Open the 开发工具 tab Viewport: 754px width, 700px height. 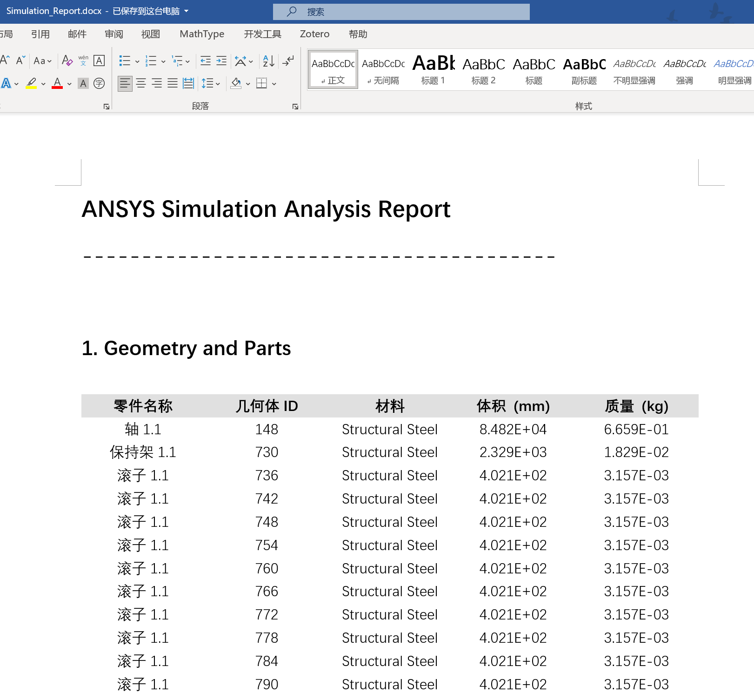[x=263, y=34]
